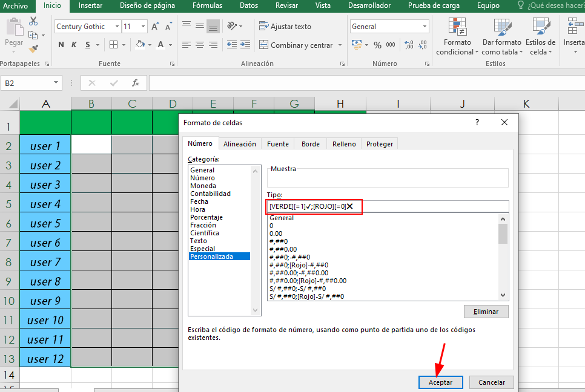585x392 pixels.
Task: Open the Century Gothic font dropdown
Action: (x=116, y=27)
